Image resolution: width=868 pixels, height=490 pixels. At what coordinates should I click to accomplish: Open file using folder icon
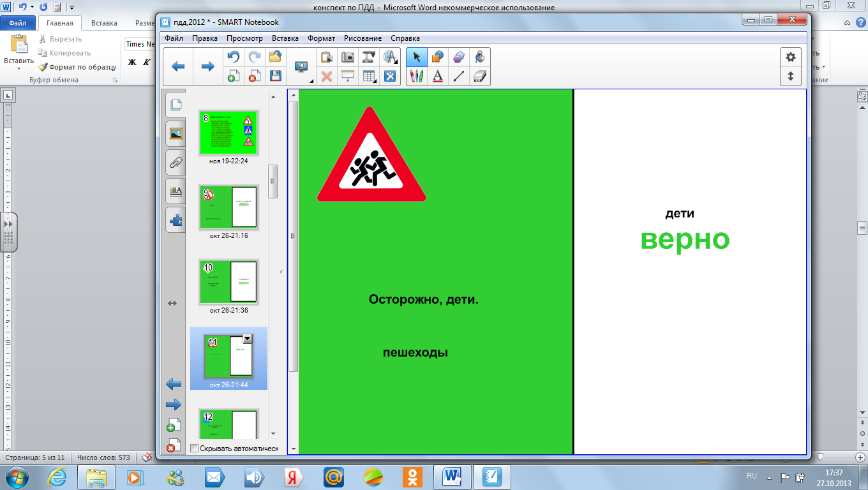tap(275, 57)
